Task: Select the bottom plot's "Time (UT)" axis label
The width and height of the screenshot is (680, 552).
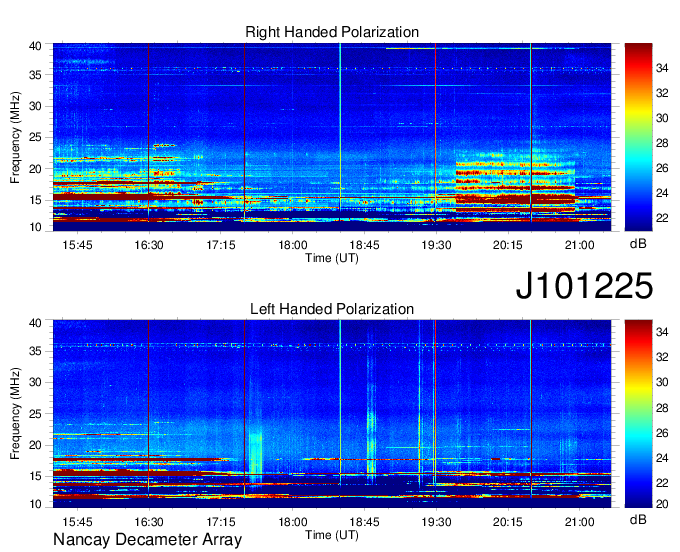Action: click(332, 535)
